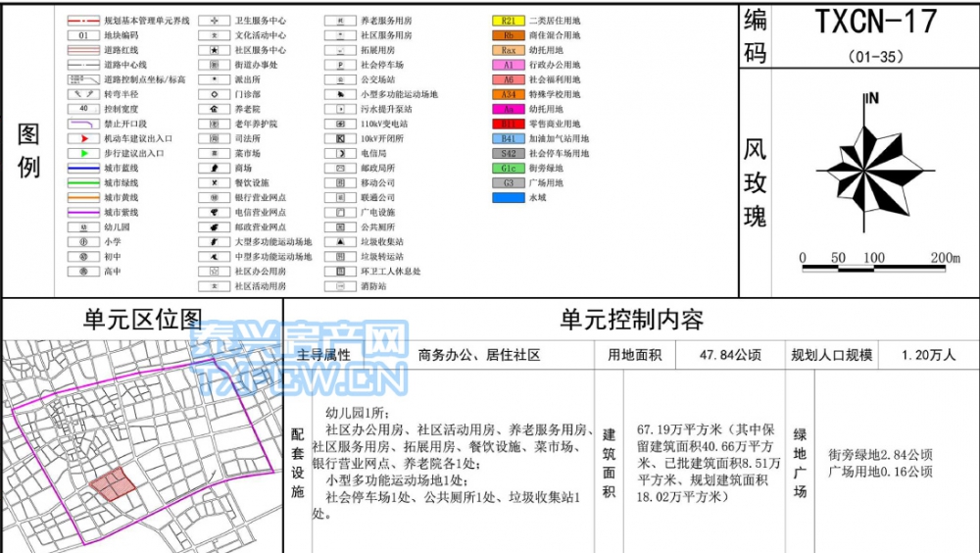
Task: Click the 电信局 legend symbol
Action: tap(341, 153)
